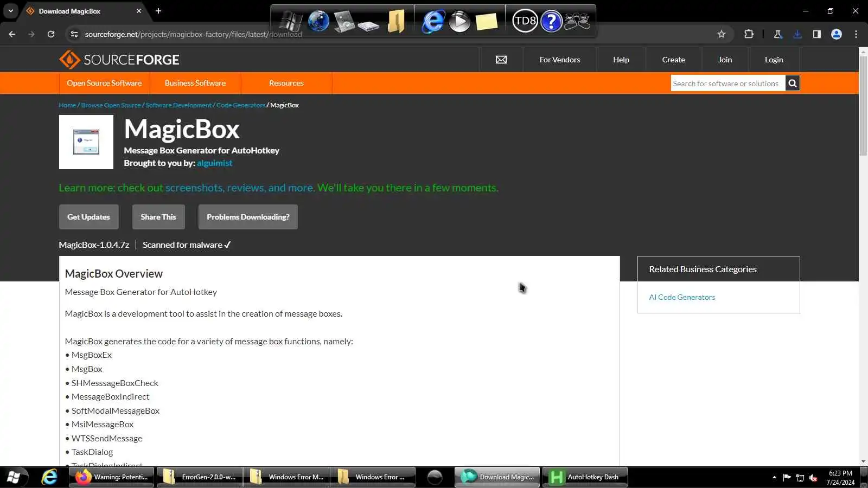Click Problems Downloading? button
This screenshot has width=868, height=488.
(x=248, y=217)
